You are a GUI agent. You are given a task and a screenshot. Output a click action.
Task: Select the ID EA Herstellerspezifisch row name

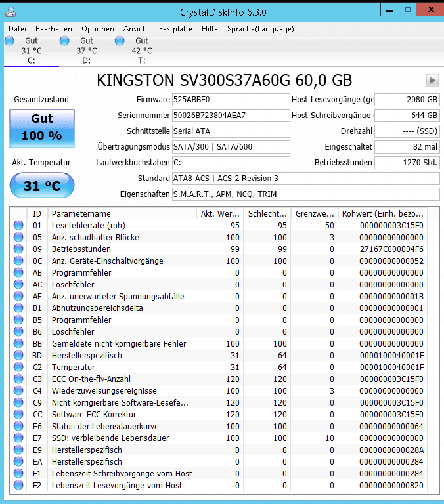pyautogui.click(x=87, y=461)
